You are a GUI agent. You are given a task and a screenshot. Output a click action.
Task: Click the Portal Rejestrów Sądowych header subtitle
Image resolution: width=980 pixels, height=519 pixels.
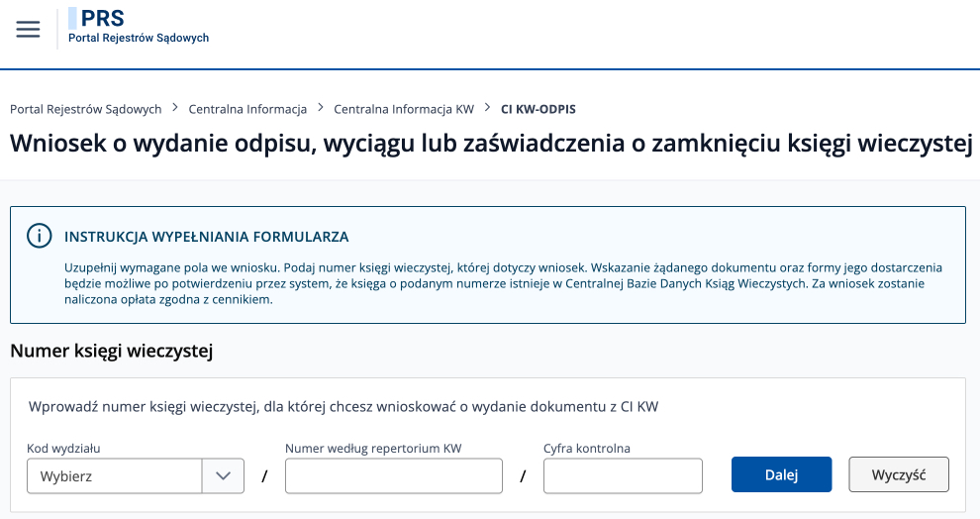(x=139, y=38)
